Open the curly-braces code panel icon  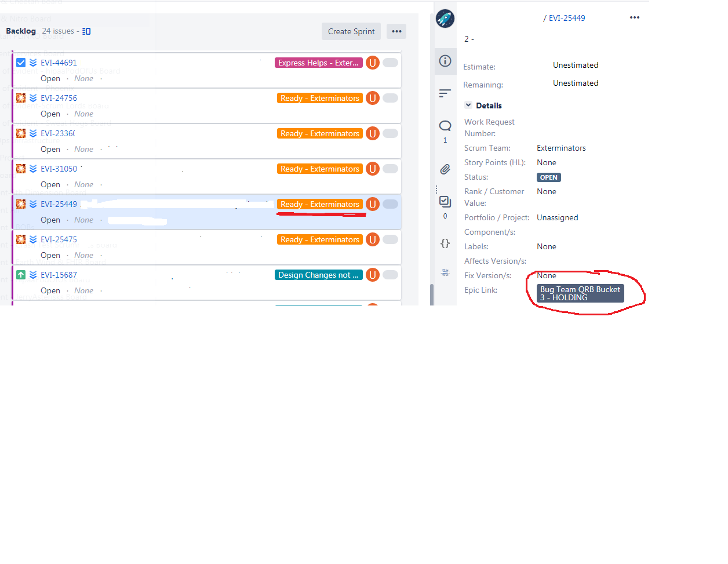coord(445,243)
